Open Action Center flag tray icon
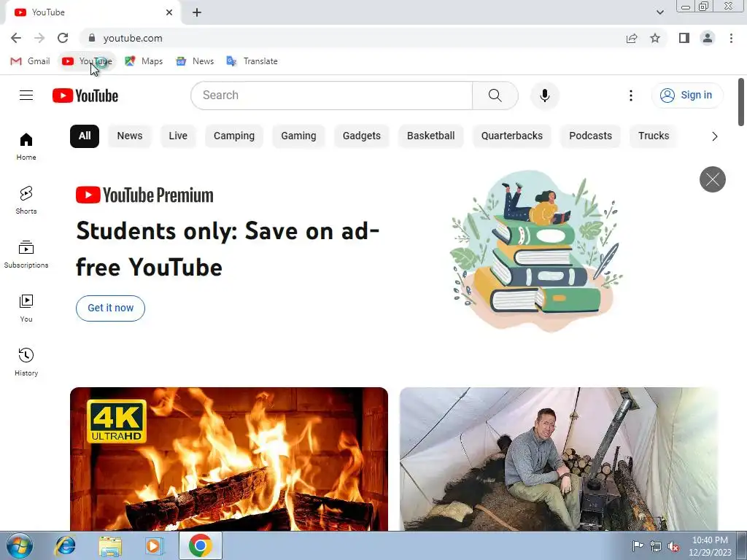747x560 pixels. (x=638, y=545)
